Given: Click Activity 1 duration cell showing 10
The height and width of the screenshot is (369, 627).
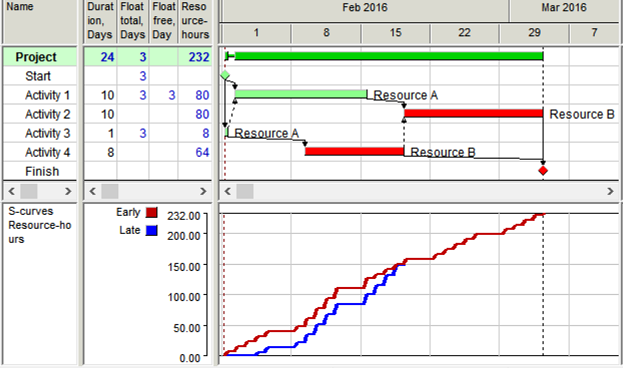Looking at the screenshot, I should pyautogui.click(x=100, y=95).
